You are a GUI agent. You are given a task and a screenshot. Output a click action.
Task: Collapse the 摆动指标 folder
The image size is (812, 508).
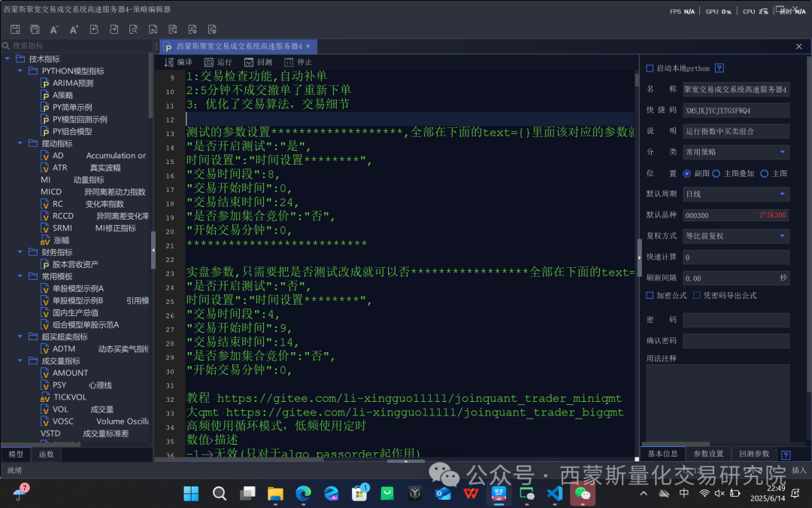20,143
